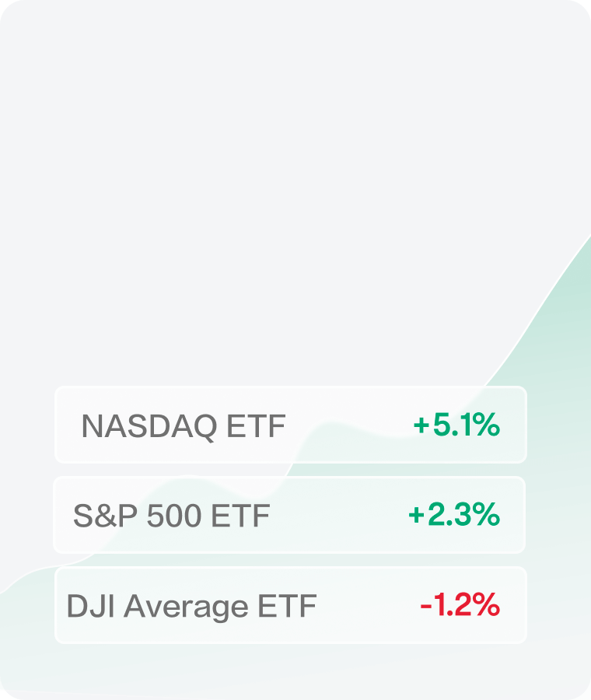Image resolution: width=591 pixels, height=700 pixels.
Task: Click the red -1.2% loss value
Action: 460,604
